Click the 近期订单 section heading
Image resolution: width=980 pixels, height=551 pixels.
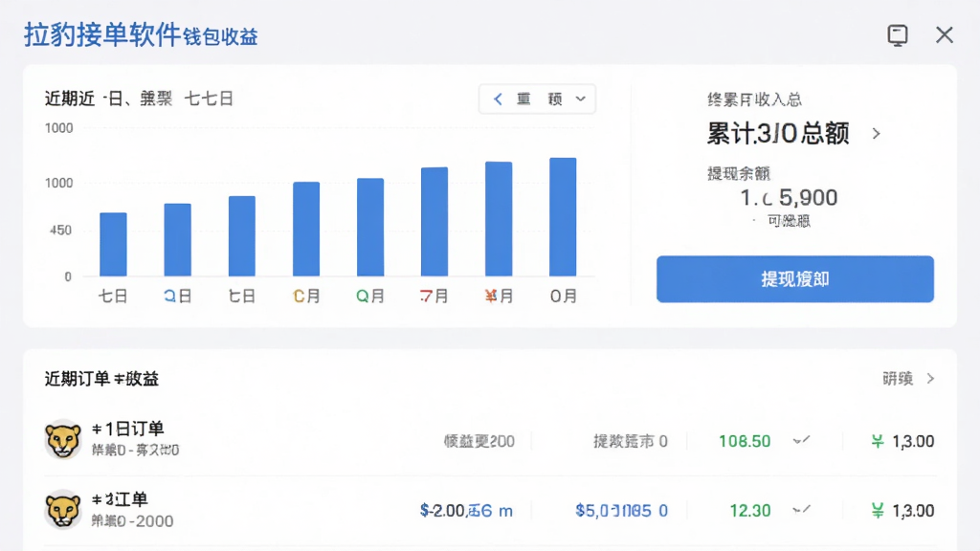click(101, 379)
